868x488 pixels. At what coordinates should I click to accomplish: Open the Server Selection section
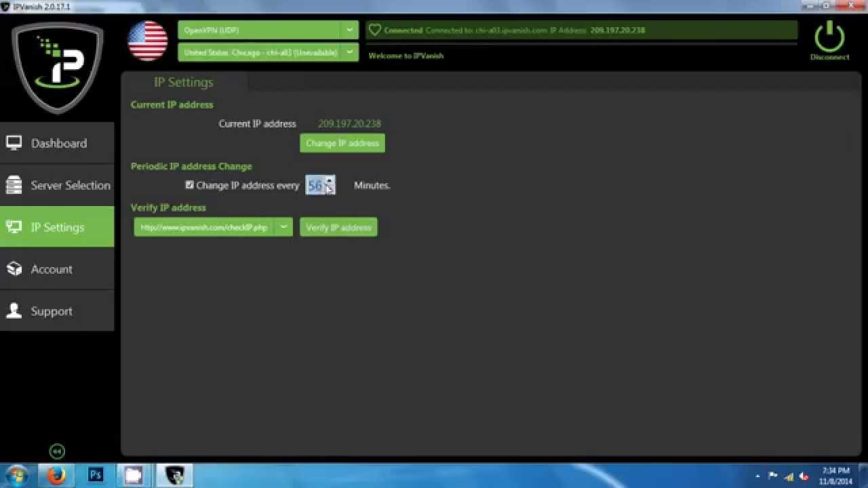point(57,185)
